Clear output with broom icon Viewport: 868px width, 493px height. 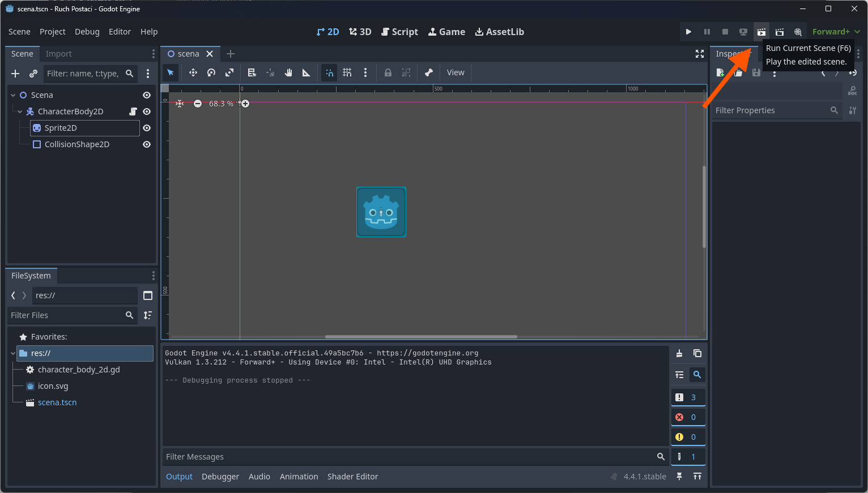(679, 353)
